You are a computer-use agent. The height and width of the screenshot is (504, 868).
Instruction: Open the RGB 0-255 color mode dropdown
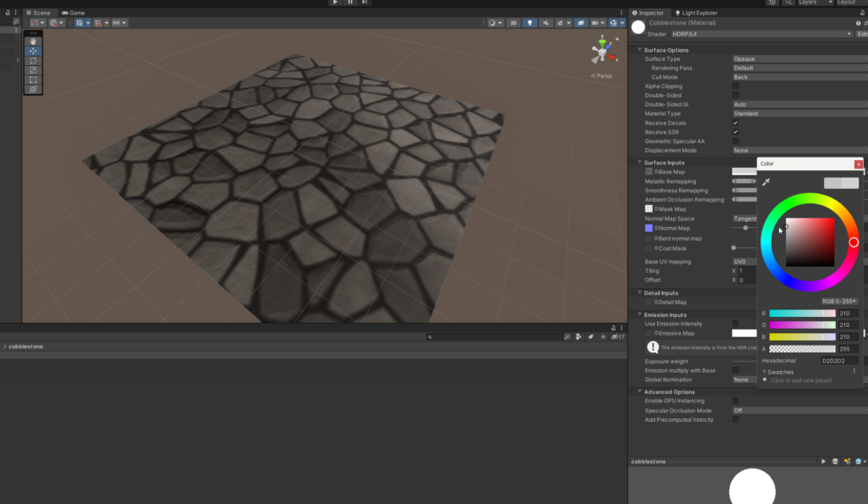tap(839, 301)
